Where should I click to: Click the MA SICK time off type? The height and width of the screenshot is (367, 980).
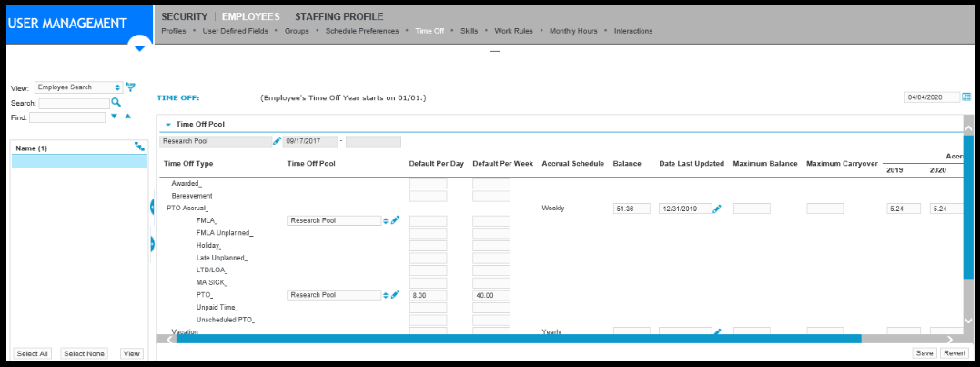click(211, 282)
